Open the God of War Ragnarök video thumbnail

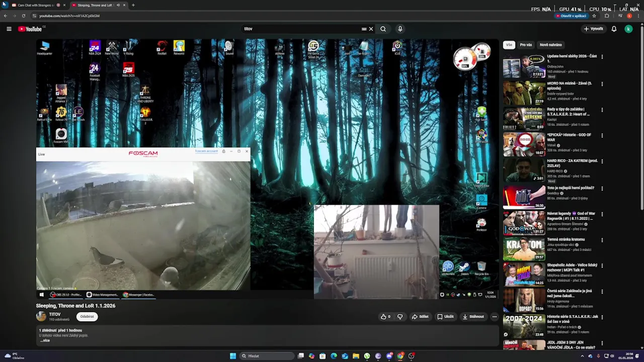[524, 222]
